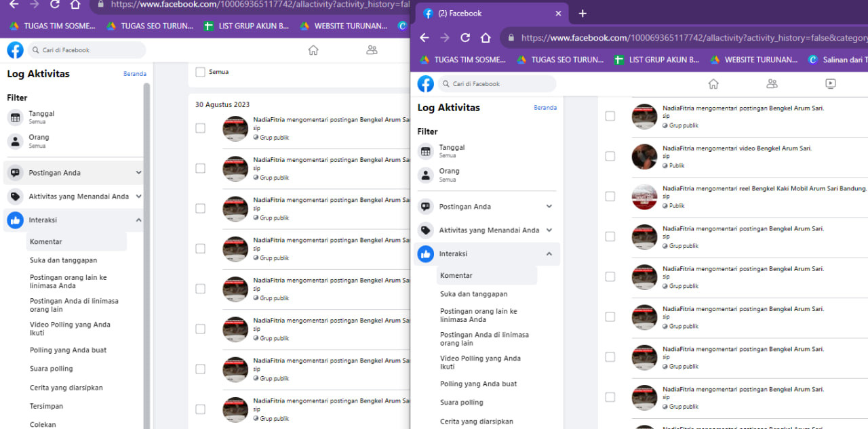
Task: Click Orang person icon in back window filter
Action: coord(15,141)
